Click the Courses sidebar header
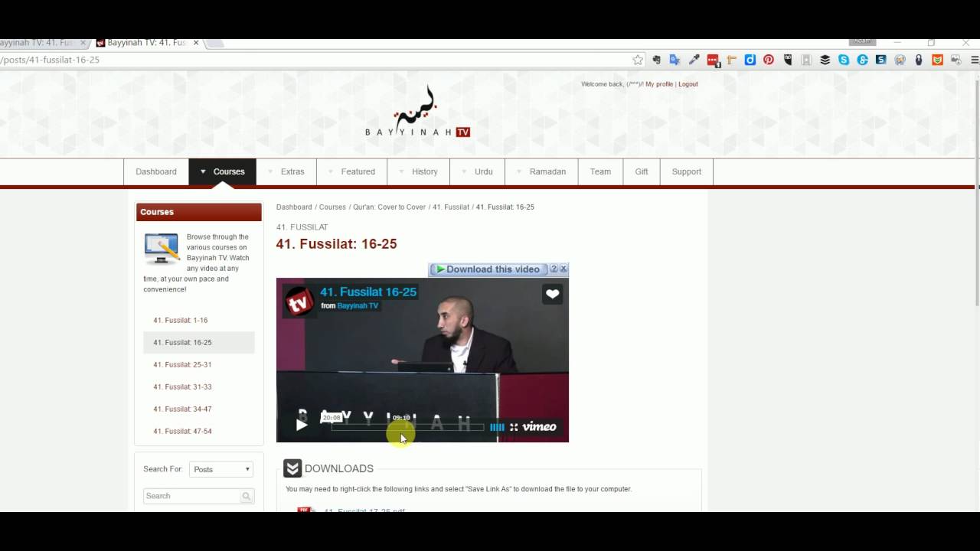The width and height of the screenshot is (980, 551). [x=199, y=212]
